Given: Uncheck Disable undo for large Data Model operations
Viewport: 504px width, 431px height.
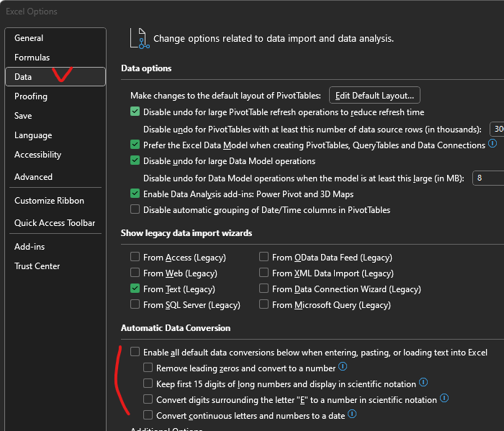Looking at the screenshot, I should 135,160.
